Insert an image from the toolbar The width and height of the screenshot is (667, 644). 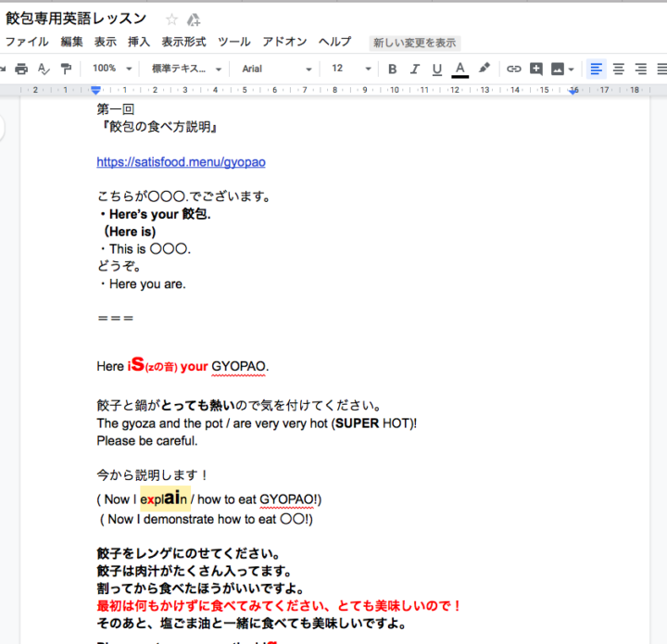tap(558, 69)
